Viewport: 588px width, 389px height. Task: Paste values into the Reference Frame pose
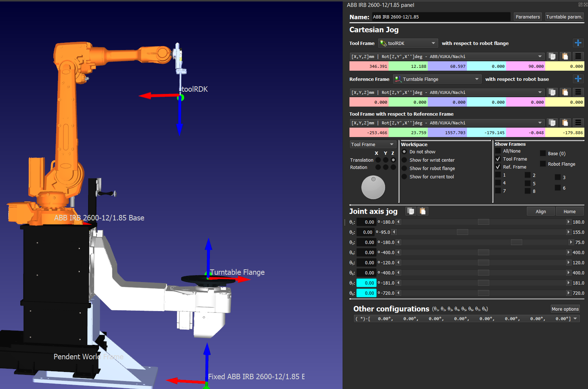pyautogui.click(x=565, y=92)
